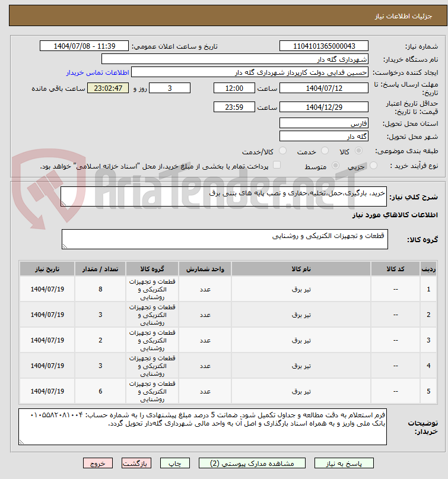The width and height of the screenshot is (448, 479).
Task: Open مشاهده مدارک پیوستی (2) button
Action: (252, 463)
